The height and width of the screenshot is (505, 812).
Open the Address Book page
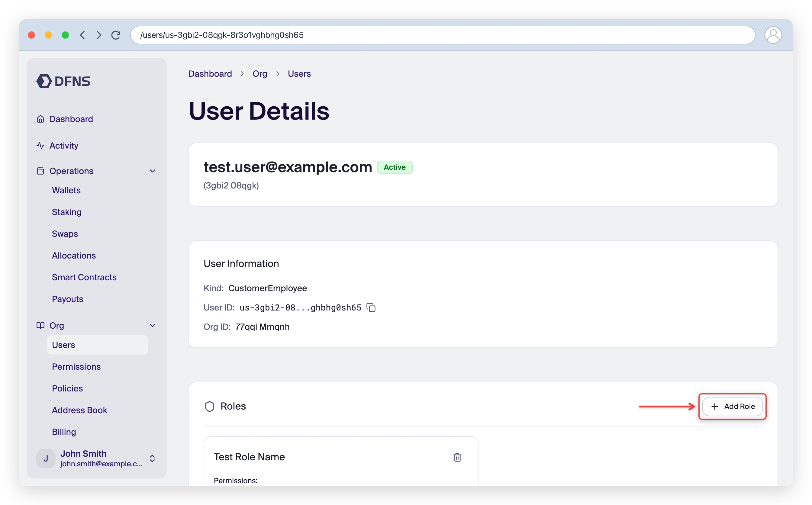tap(79, 410)
